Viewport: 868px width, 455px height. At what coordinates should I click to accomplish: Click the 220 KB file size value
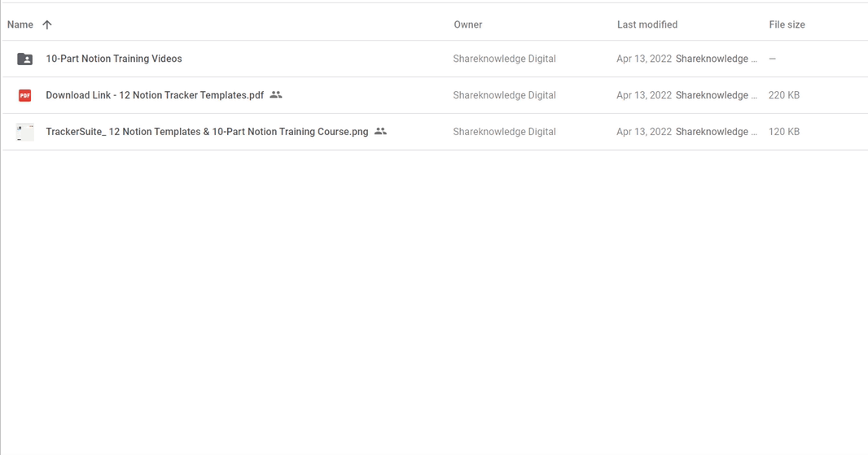784,95
